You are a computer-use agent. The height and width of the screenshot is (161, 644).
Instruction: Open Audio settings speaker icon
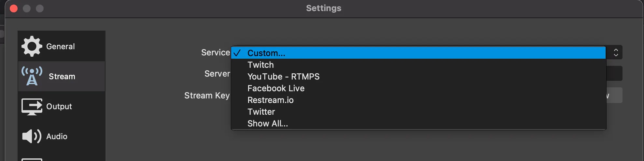tap(32, 136)
